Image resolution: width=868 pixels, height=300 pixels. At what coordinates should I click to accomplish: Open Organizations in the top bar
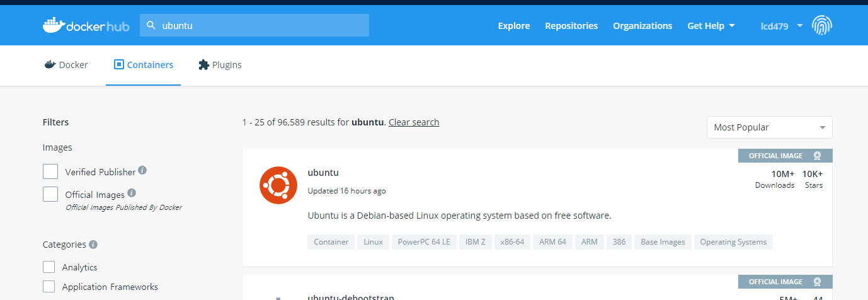pos(642,26)
